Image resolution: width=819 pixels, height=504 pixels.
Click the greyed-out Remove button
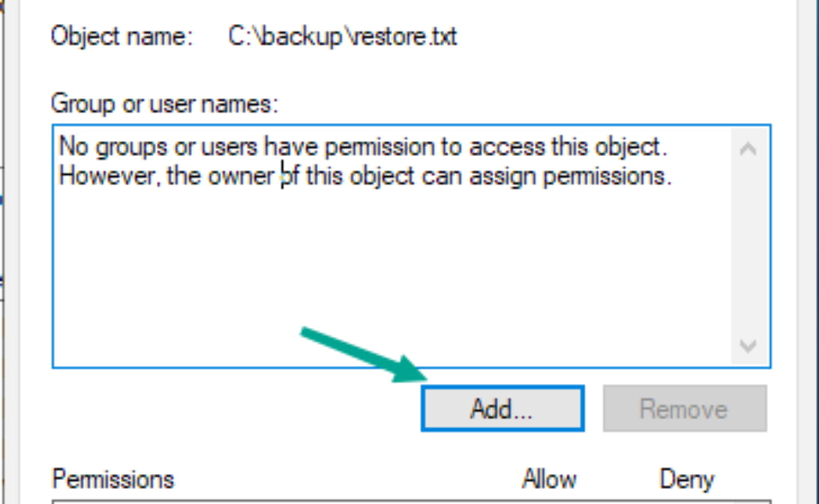(x=684, y=409)
